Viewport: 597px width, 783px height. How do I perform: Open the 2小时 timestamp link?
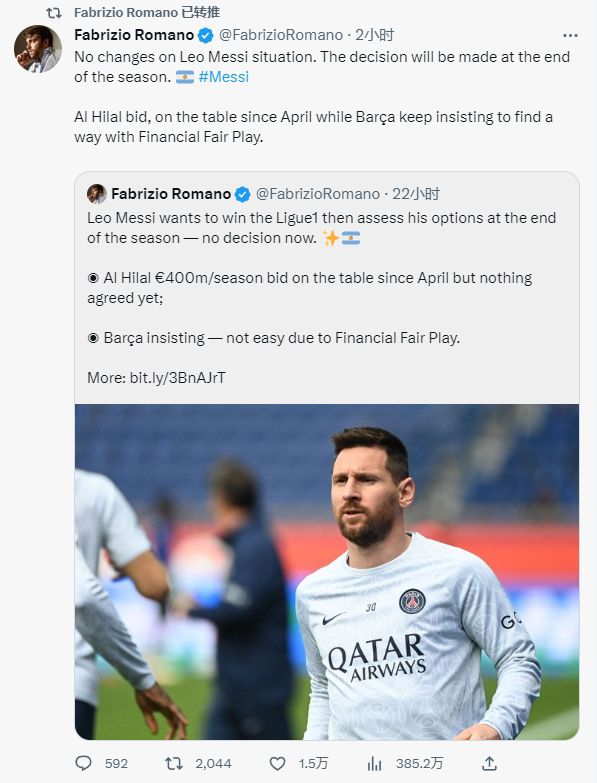[x=374, y=35]
